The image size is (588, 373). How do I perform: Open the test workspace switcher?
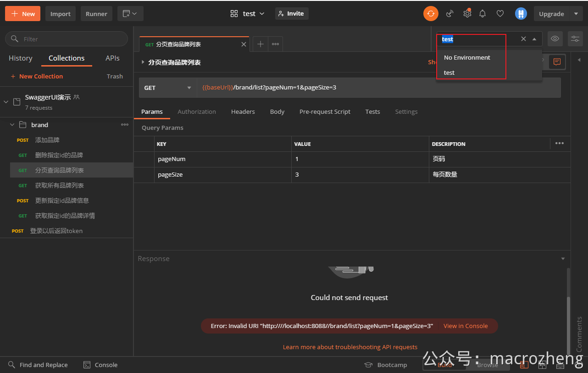248,14
